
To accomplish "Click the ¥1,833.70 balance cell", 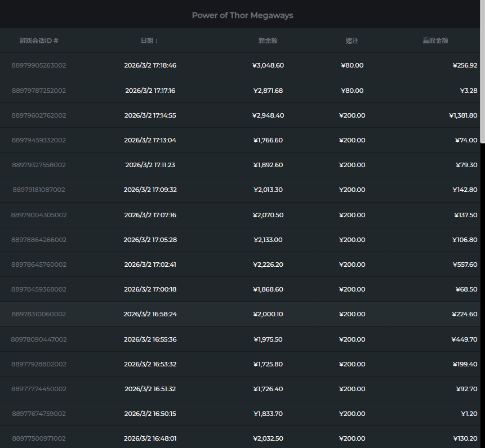I will (268, 414).
